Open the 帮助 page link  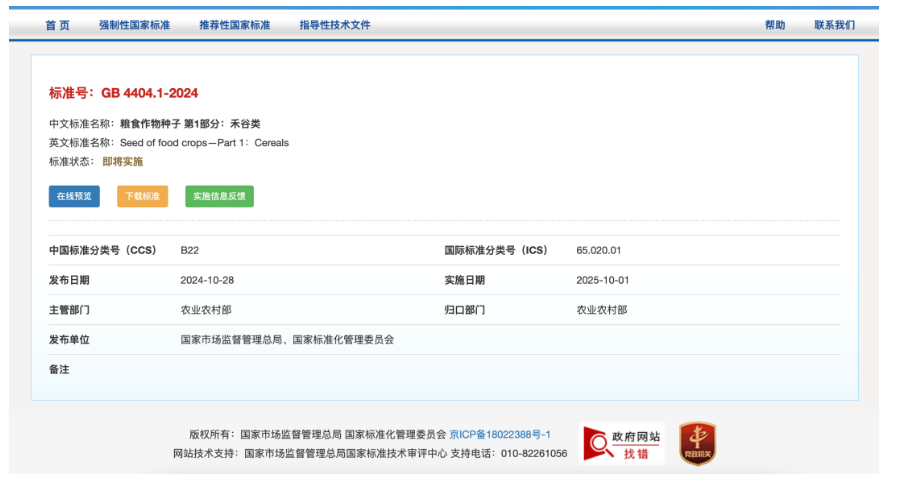(x=775, y=25)
